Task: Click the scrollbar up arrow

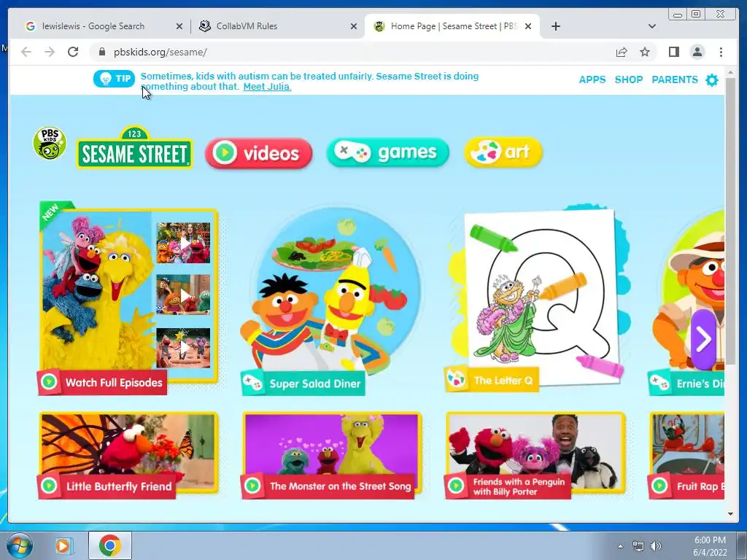Action: [730, 73]
